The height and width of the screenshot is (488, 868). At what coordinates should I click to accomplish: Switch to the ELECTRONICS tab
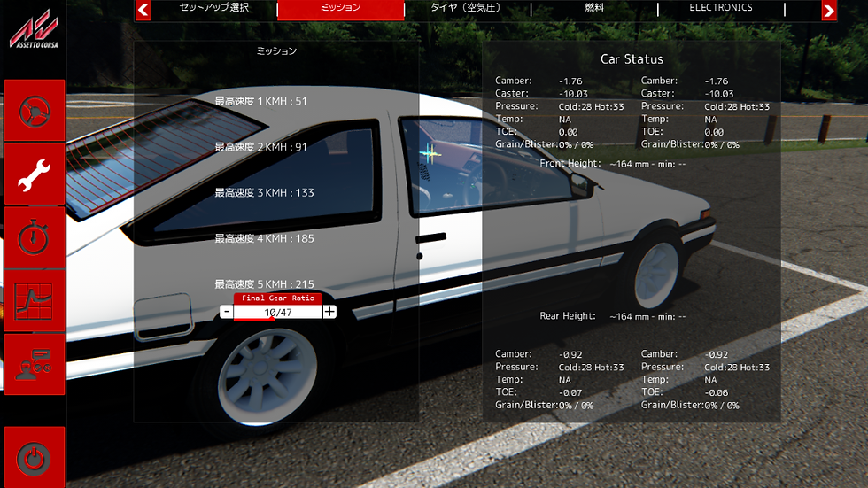click(721, 8)
